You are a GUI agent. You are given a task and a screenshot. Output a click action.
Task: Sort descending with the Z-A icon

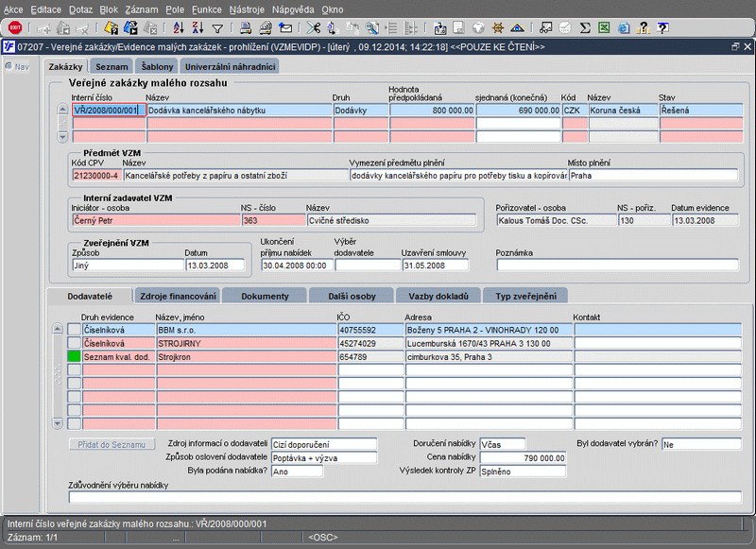click(198, 27)
